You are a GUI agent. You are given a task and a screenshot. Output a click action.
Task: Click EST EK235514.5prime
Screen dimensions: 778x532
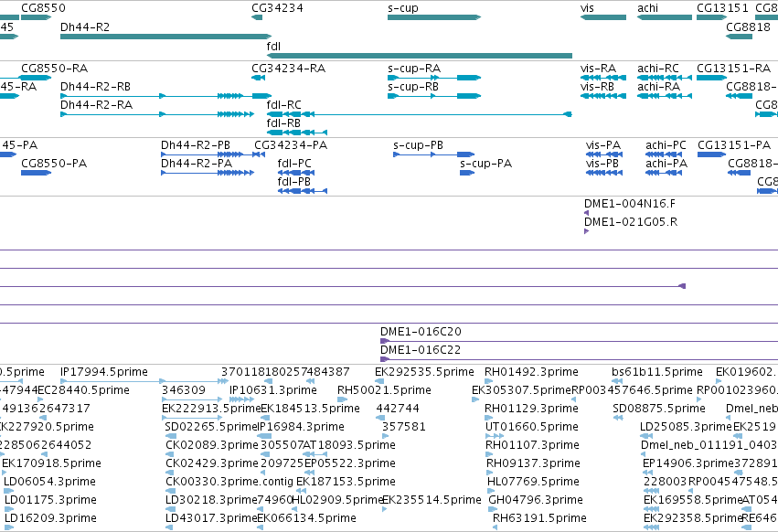(432, 500)
